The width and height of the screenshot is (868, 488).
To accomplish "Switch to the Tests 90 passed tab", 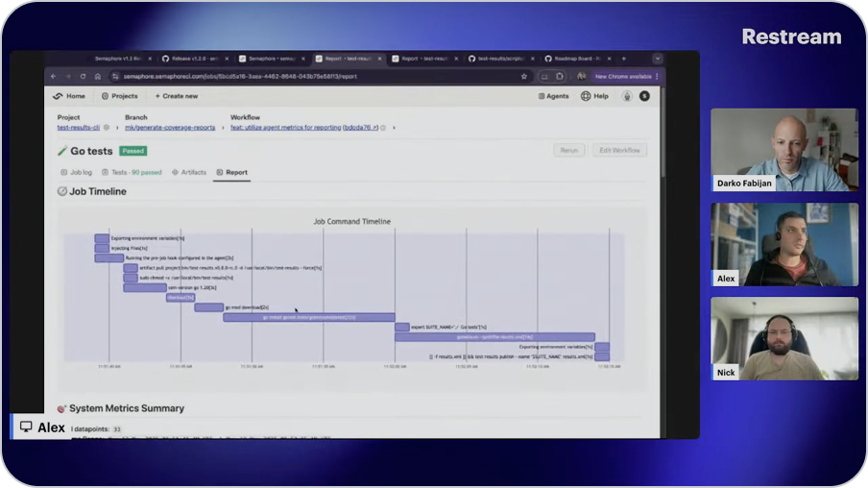I will [x=132, y=172].
